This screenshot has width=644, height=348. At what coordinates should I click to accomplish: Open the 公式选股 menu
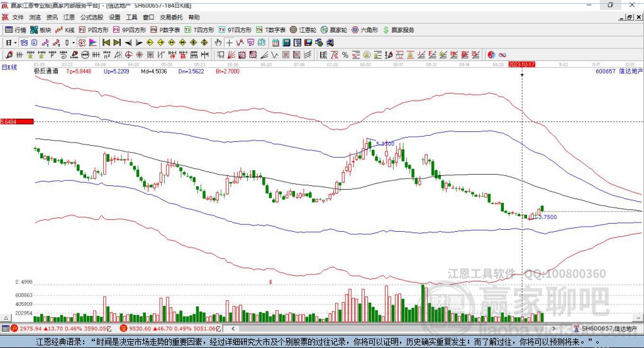tap(92, 17)
